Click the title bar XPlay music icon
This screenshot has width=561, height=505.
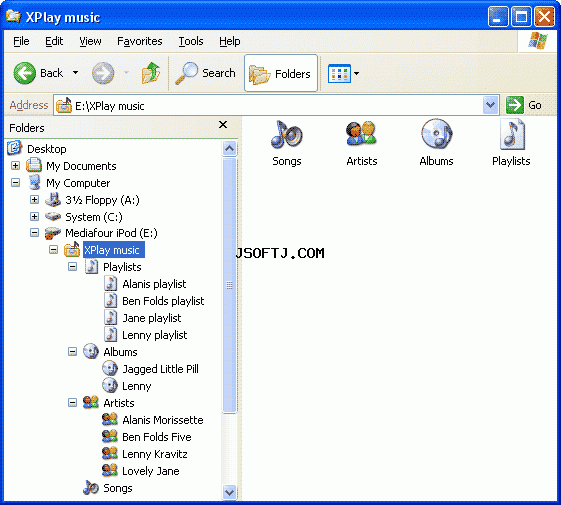(14, 16)
